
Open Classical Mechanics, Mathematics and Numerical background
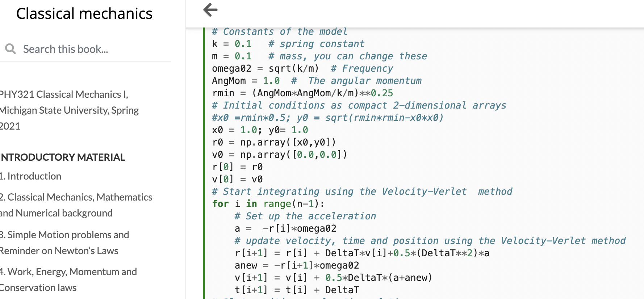coord(76,205)
